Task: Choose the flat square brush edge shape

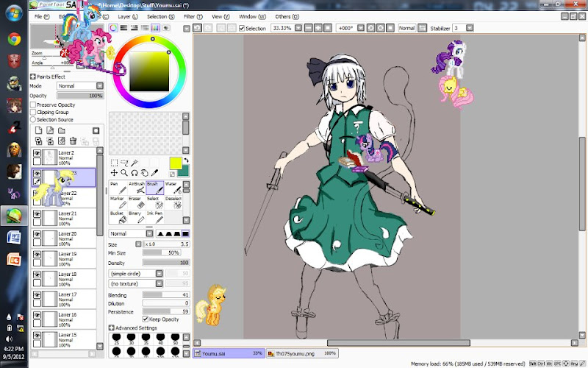Action: click(x=185, y=233)
